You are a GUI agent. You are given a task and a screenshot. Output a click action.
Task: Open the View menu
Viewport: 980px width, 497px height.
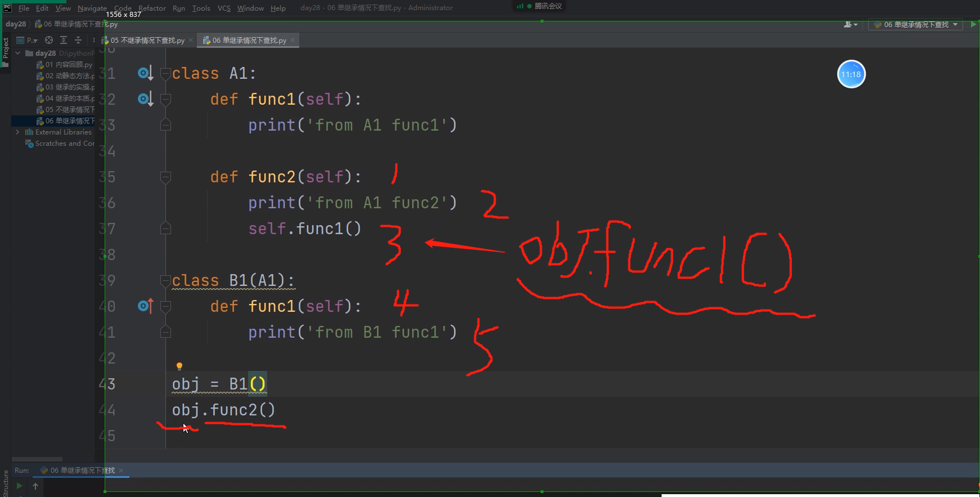[x=63, y=8]
